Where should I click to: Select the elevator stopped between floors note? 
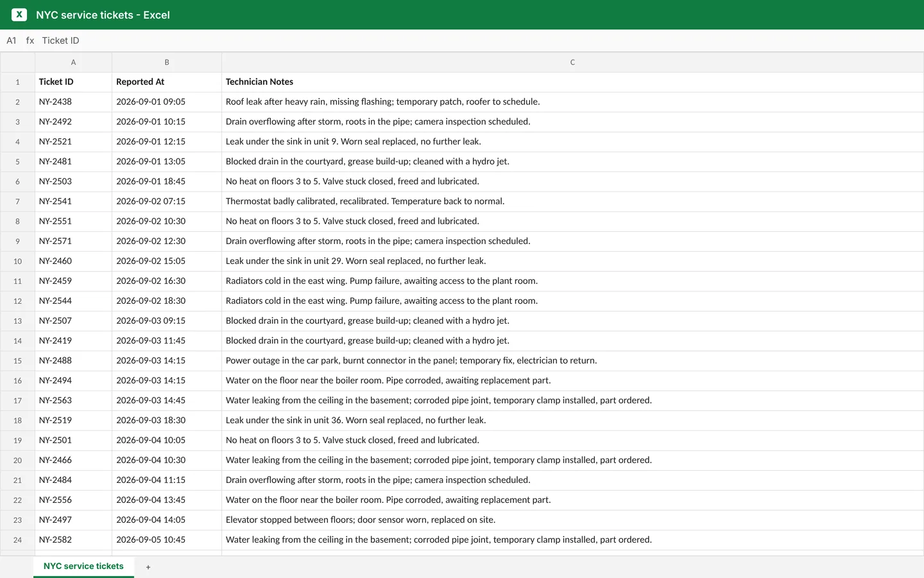[x=572, y=520]
